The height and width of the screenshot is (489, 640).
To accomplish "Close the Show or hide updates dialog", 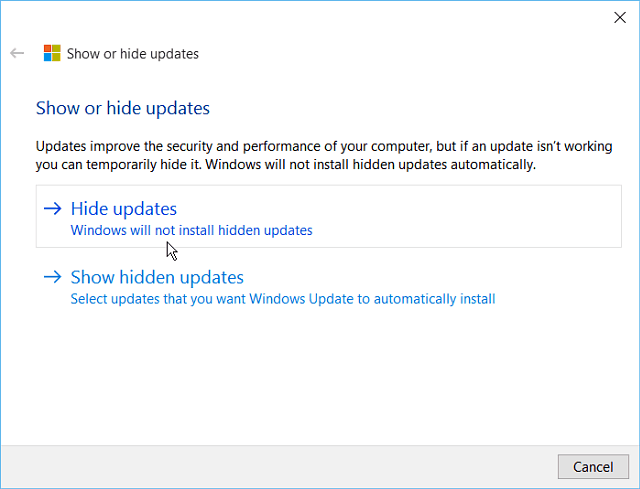I will [620, 18].
